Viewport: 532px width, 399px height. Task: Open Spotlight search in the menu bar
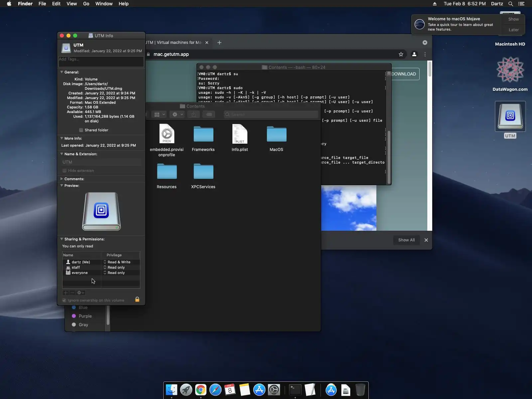coord(511,4)
